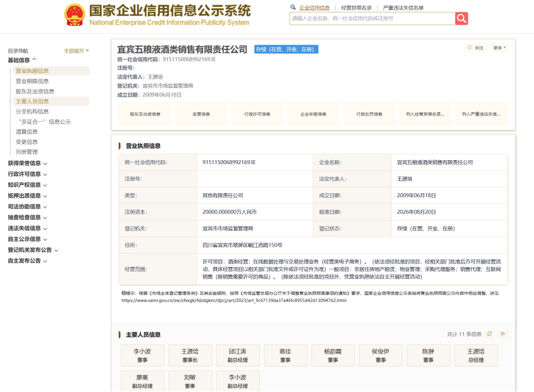This screenshot has width=534, height=392.
Task: Expand 抽查检查信息 section
Action: click(27, 218)
